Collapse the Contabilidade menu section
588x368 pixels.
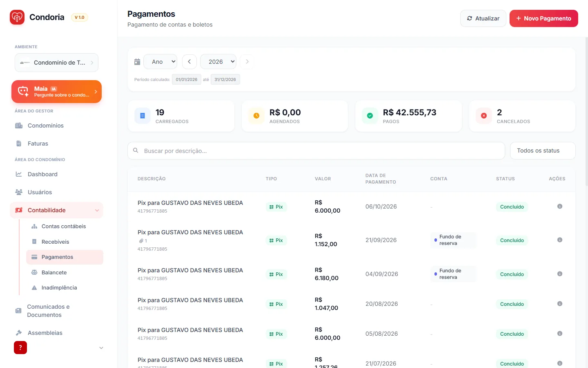[56, 210]
